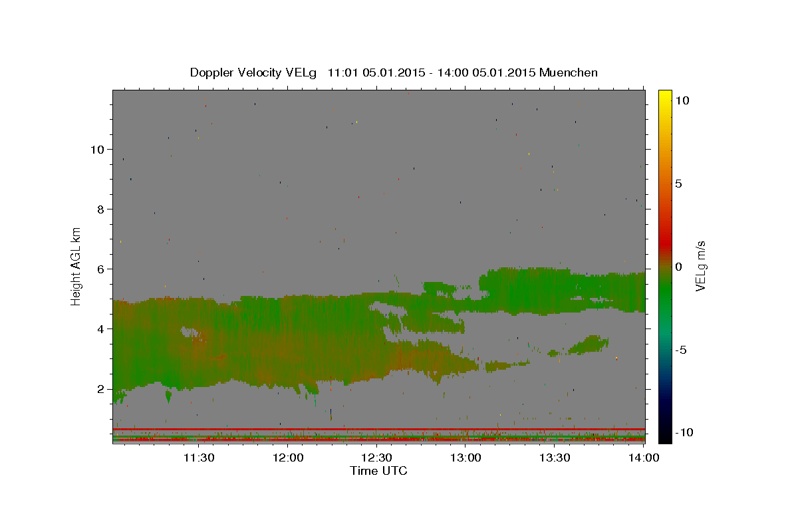This screenshot has width=798, height=532.
Task: Click the colorbar value 0 label
Action: tap(678, 266)
